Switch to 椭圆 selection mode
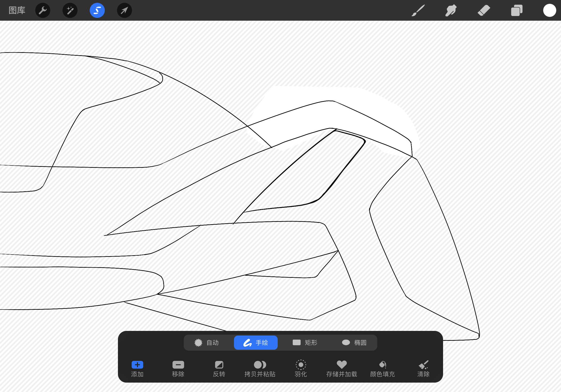Screen dimensions: 561x392 pos(355,342)
